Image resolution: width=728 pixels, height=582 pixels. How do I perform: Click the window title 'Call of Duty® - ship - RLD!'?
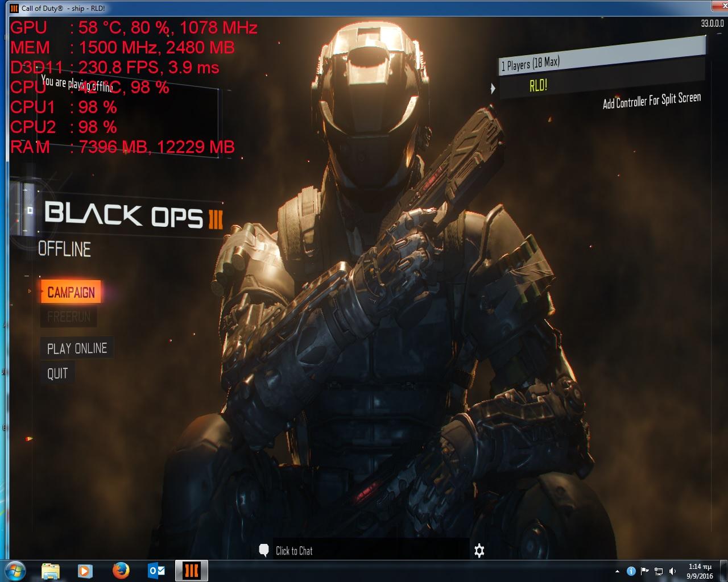(x=63, y=8)
